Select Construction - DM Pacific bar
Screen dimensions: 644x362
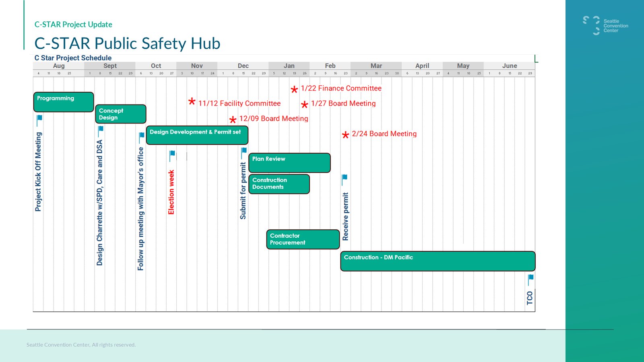click(438, 261)
